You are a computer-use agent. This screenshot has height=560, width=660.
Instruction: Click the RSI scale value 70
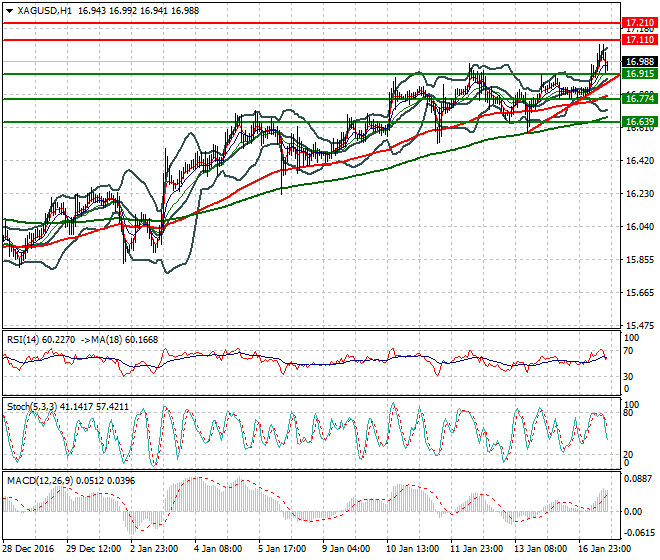tap(628, 351)
